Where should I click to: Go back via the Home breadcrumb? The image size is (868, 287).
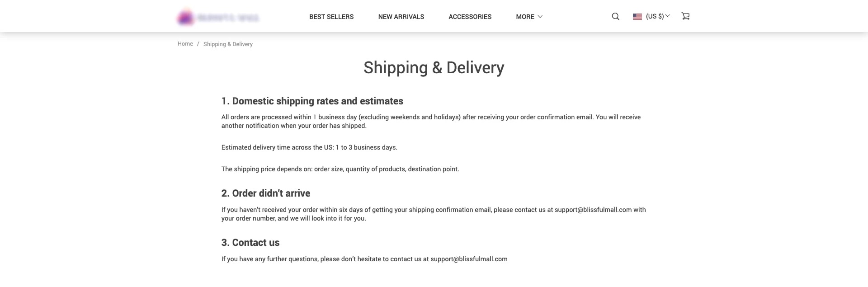(185, 43)
